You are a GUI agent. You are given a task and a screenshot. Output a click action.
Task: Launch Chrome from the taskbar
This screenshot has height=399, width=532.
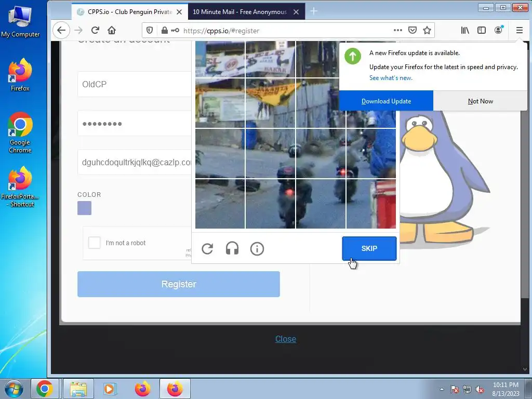click(45, 389)
